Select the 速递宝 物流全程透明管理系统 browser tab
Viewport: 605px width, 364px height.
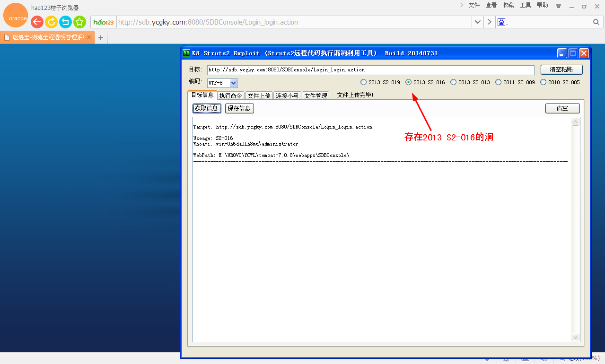(x=47, y=37)
